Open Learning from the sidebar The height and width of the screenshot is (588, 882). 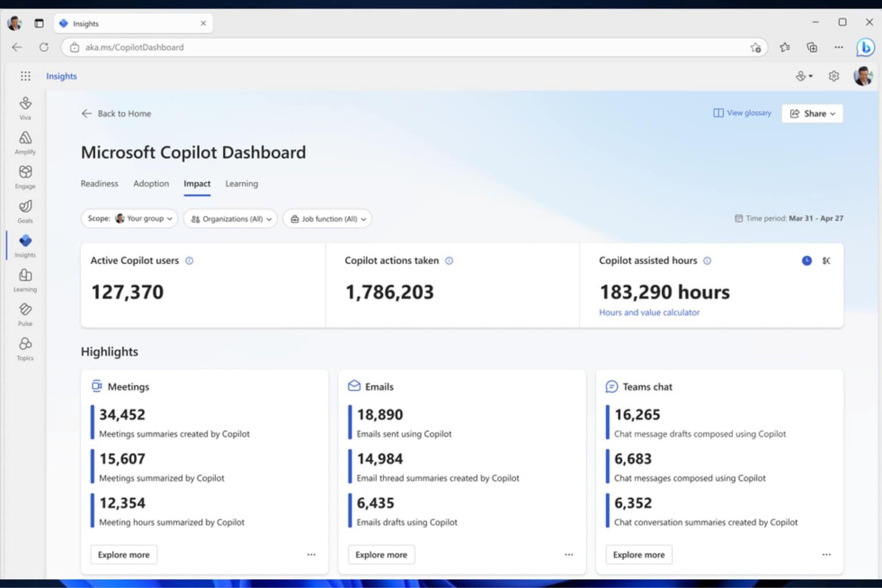(x=25, y=280)
